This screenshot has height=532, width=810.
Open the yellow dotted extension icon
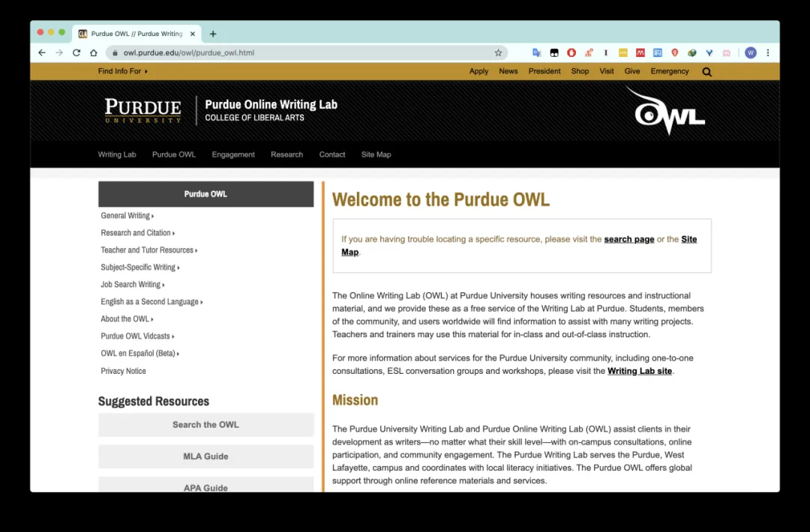623,52
